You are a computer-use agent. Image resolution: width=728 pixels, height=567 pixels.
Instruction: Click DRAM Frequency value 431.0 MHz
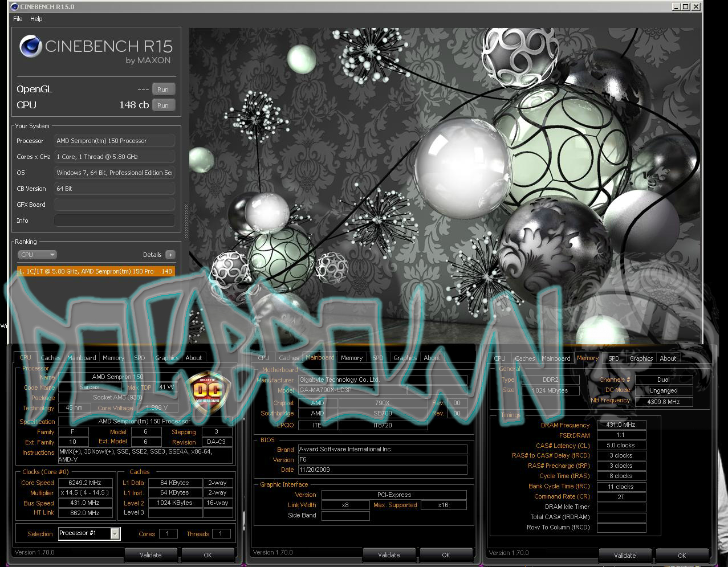[x=621, y=425]
